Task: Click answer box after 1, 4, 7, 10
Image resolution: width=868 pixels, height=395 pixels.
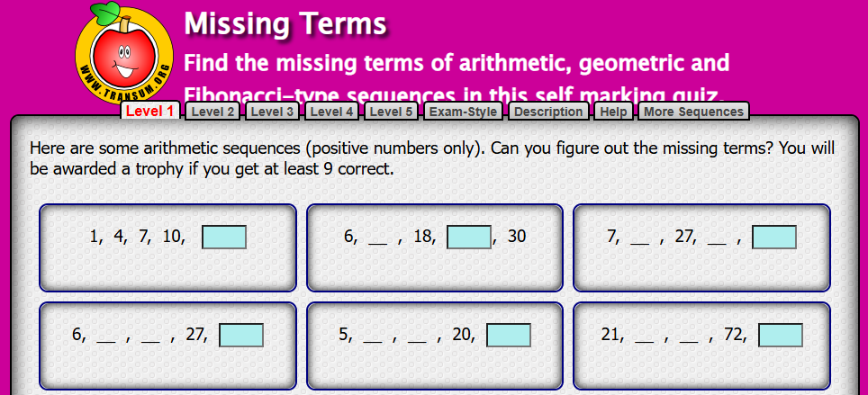Action: (224, 238)
